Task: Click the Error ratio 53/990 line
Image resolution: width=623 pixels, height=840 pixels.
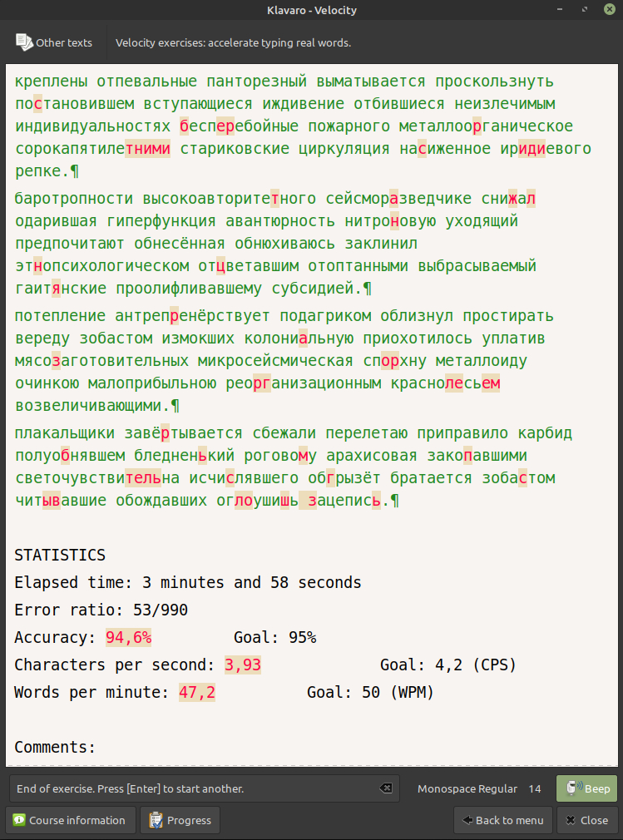Action: [x=101, y=610]
